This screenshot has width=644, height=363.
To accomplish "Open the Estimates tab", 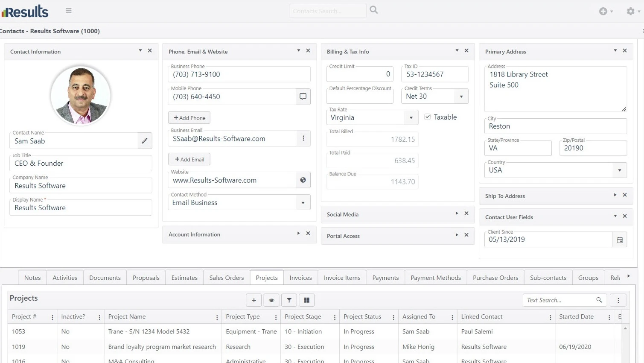I will 184,278.
